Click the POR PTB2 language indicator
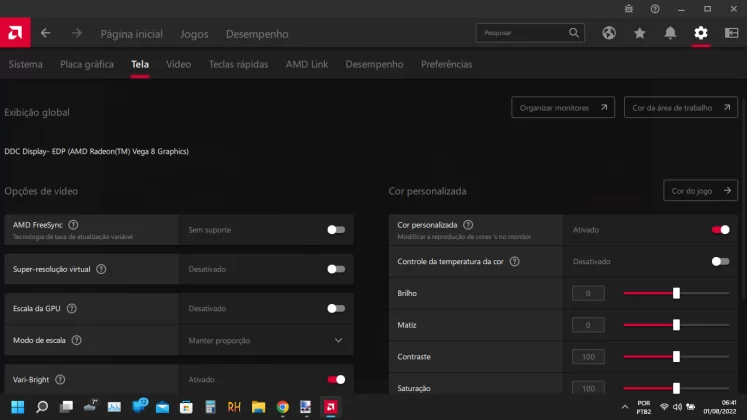Viewport: 747px width, 420px height. (644, 407)
